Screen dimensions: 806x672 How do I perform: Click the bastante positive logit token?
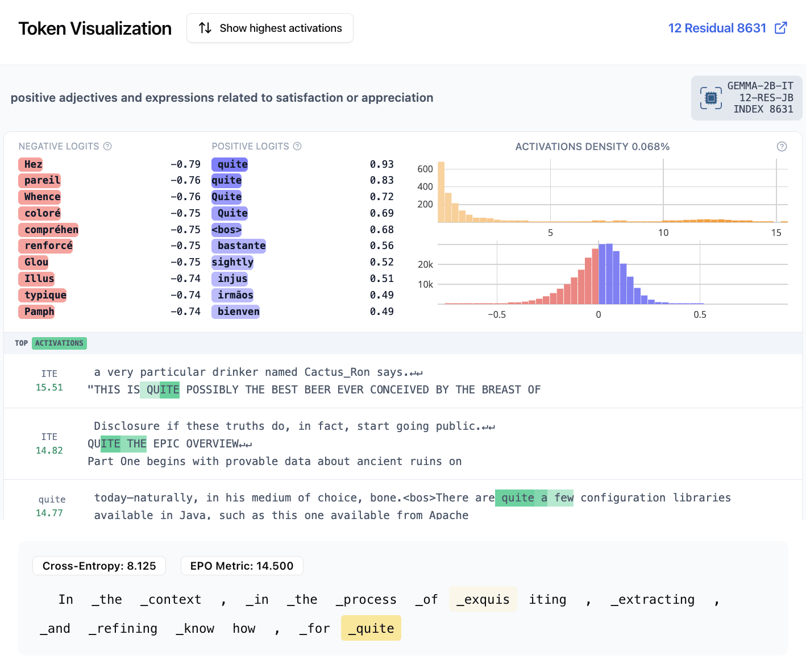pyautogui.click(x=239, y=246)
